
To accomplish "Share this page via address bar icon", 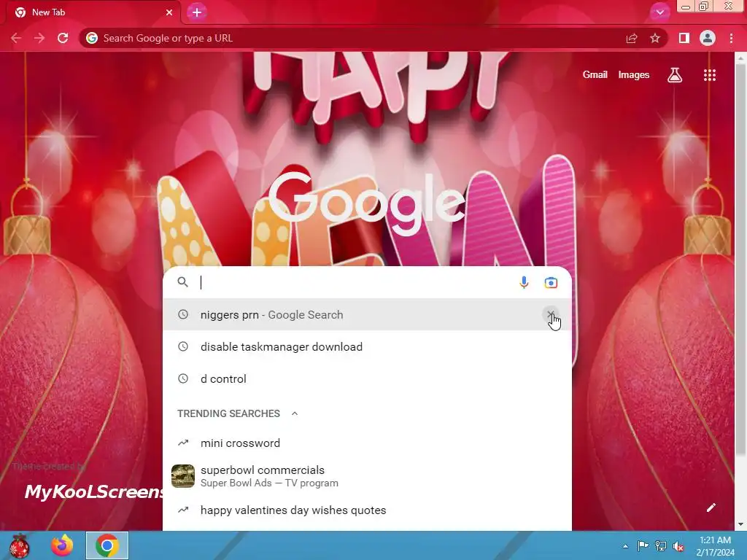I will pos(632,38).
